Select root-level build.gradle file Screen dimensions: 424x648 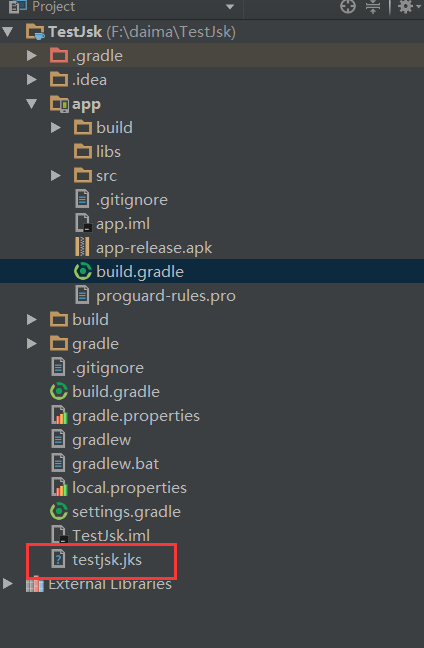click(x=116, y=391)
